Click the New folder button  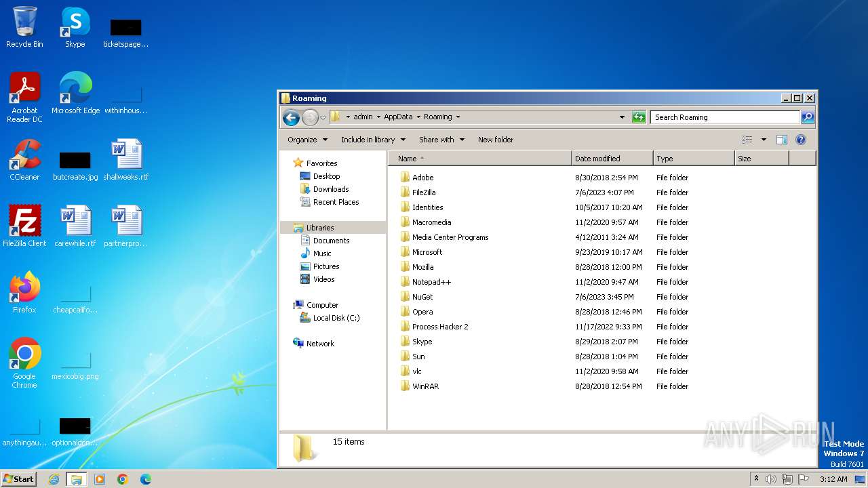(x=496, y=140)
